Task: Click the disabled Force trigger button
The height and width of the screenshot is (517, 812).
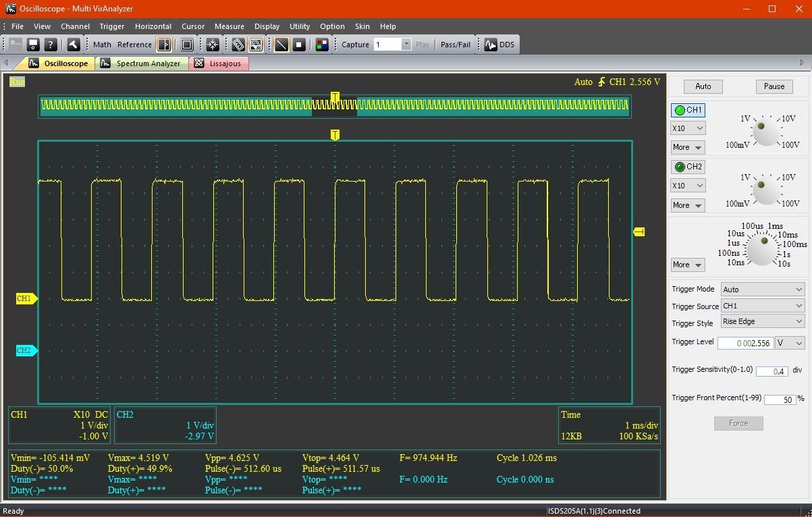Action: pyautogui.click(x=738, y=423)
